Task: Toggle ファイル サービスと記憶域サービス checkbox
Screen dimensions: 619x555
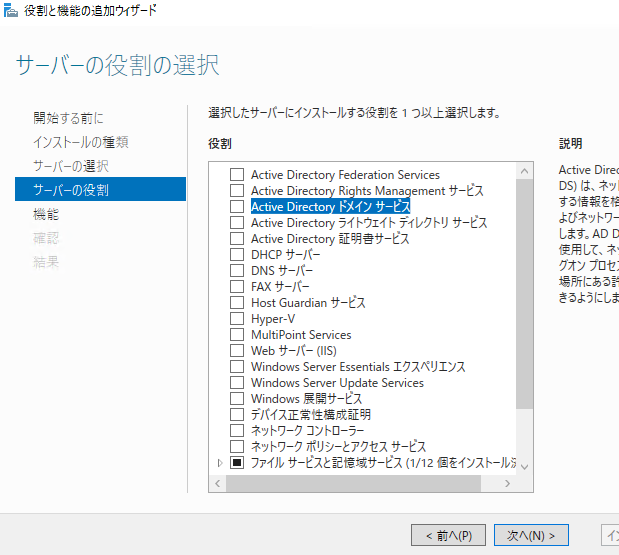Action: [x=237, y=463]
